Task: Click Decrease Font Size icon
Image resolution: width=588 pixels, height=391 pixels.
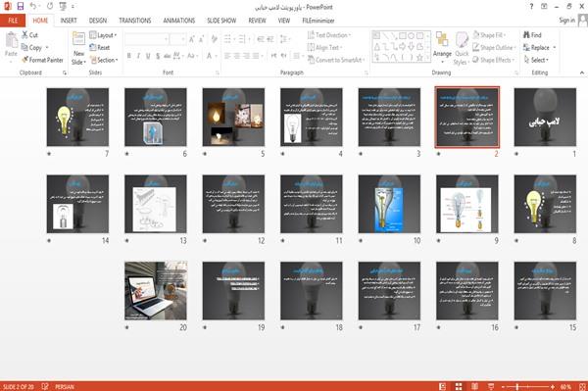Action: point(201,39)
